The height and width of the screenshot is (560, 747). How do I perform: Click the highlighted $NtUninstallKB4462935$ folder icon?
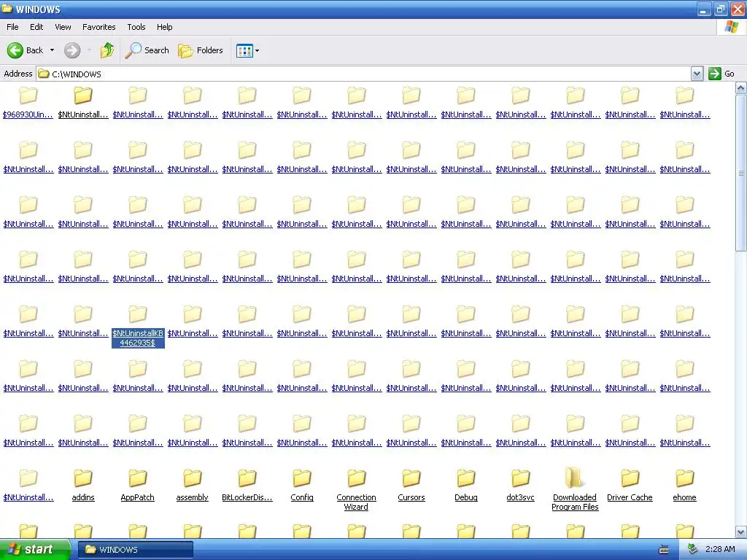pos(138,314)
